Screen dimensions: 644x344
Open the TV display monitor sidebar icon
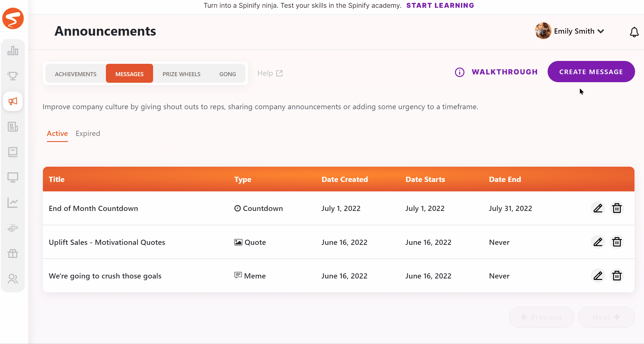point(13,177)
